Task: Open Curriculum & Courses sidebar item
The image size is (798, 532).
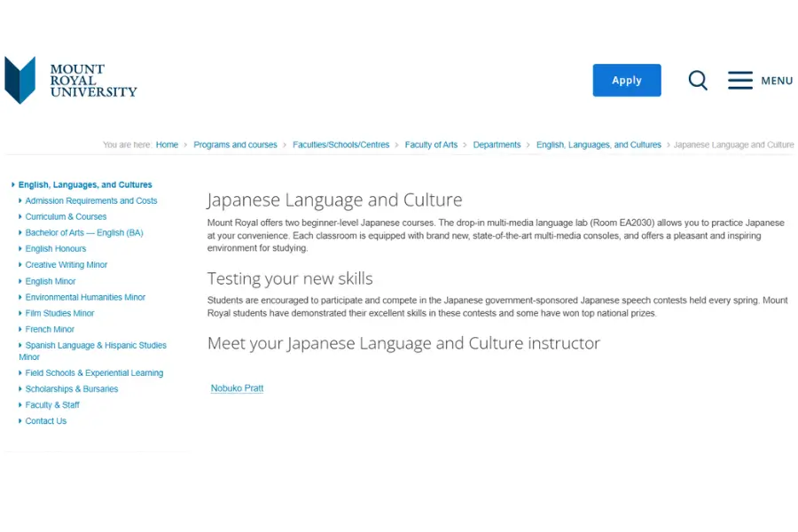Action: (66, 216)
